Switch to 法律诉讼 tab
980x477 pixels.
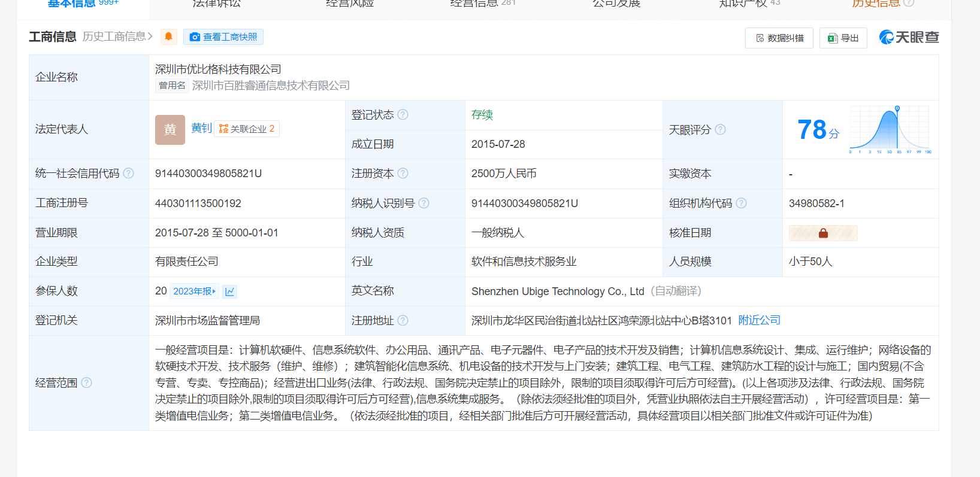coord(216,4)
